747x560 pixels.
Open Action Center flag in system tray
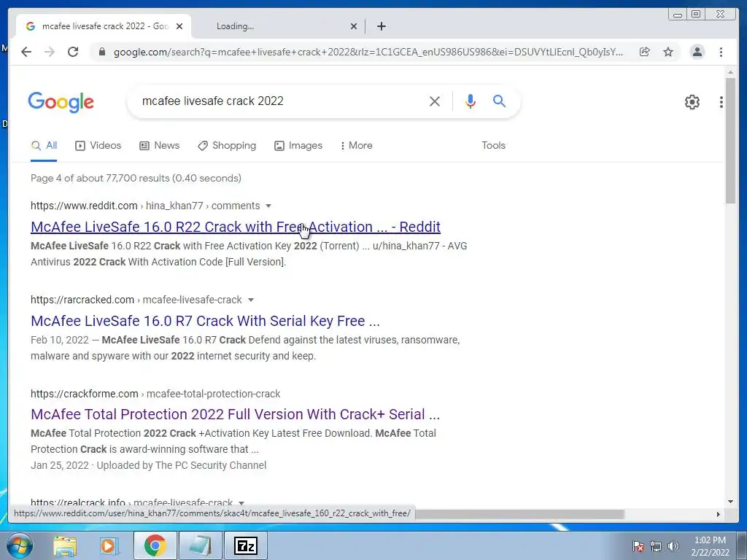click(x=638, y=546)
